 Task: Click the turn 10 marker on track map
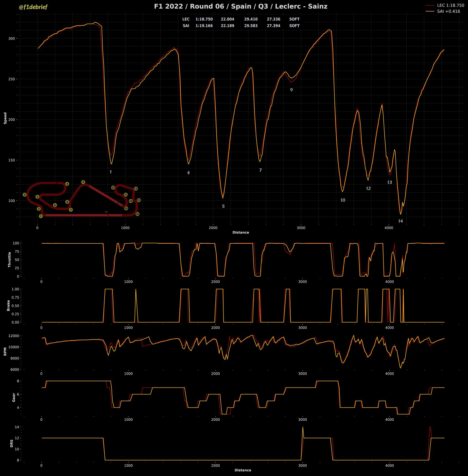click(x=126, y=208)
